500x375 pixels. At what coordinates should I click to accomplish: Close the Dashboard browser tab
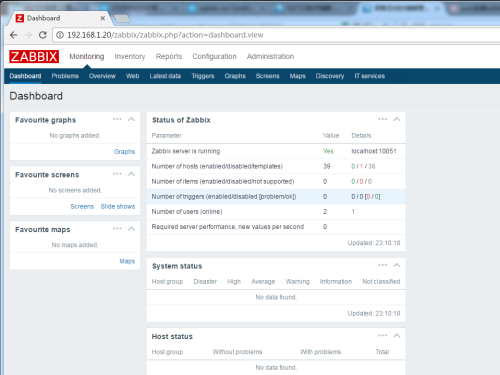(x=103, y=18)
